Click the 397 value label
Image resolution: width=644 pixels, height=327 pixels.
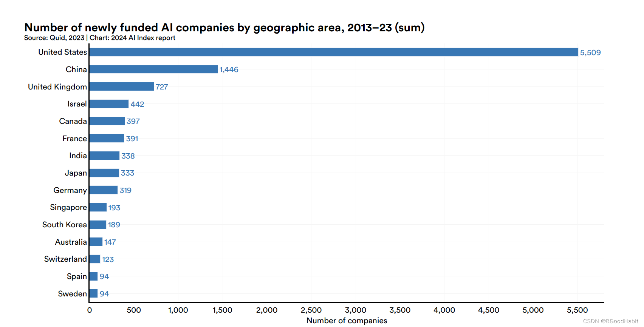(x=133, y=121)
